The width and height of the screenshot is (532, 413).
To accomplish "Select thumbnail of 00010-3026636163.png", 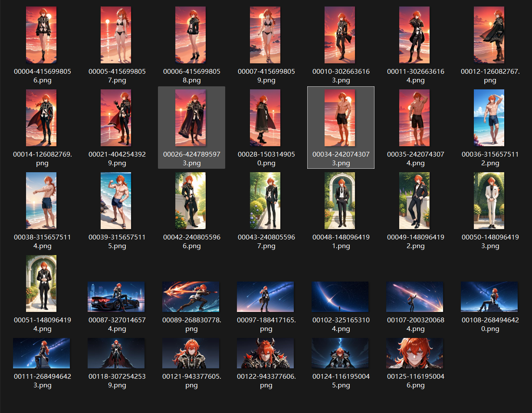I will (x=340, y=35).
